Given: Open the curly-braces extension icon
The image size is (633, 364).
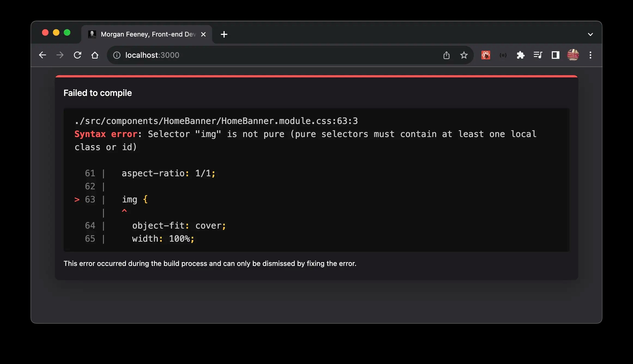Looking at the screenshot, I should (503, 55).
